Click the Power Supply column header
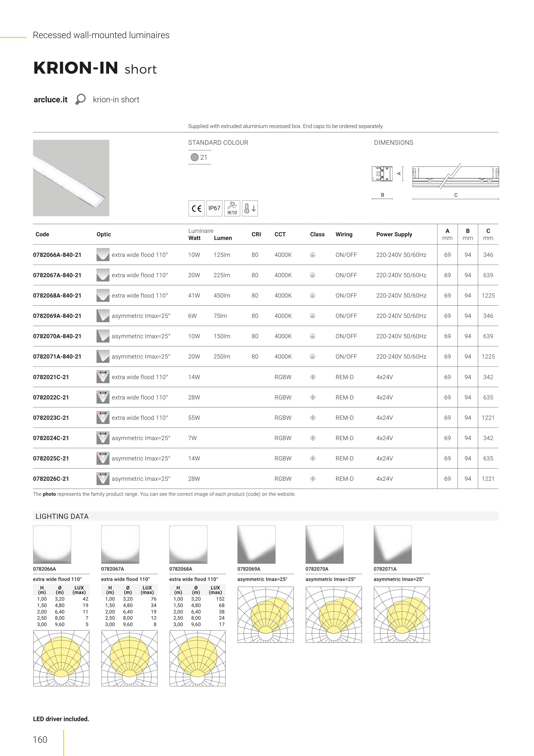Screen dimensions: 534x756 [394, 234]
